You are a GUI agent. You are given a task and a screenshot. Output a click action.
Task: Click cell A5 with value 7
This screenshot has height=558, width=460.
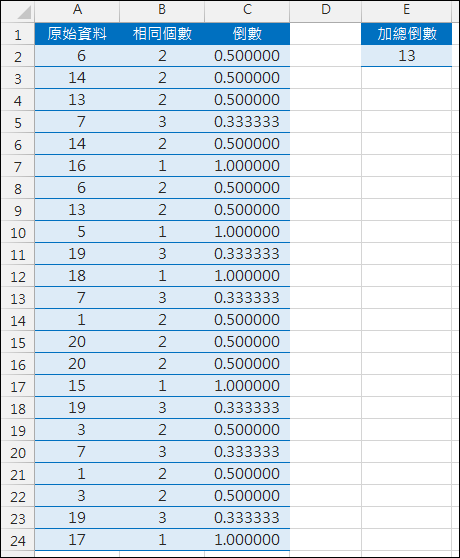tap(77, 122)
